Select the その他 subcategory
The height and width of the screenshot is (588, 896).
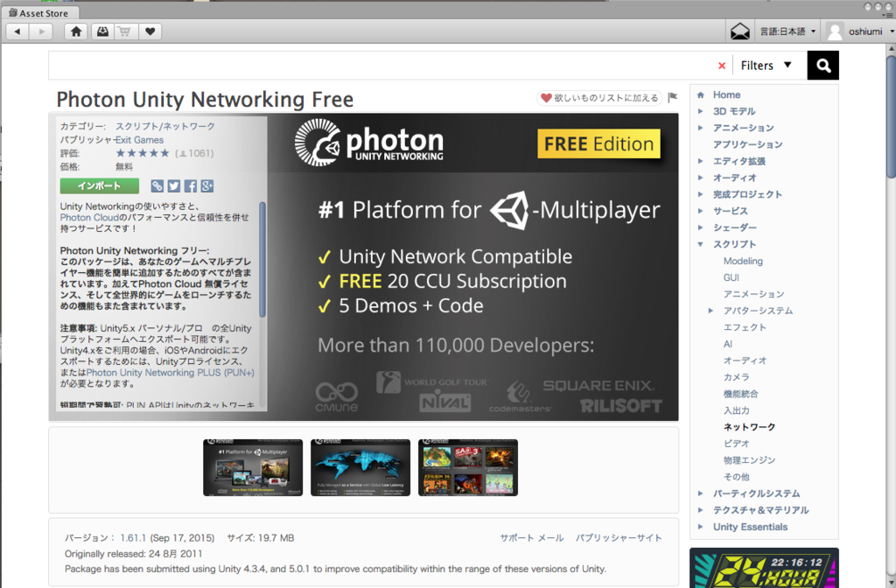pos(736,477)
